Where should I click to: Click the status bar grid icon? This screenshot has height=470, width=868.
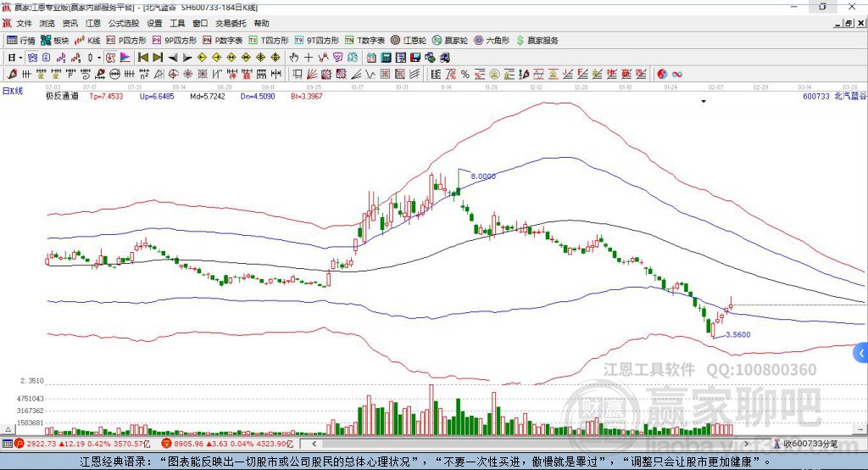(x=7, y=444)
